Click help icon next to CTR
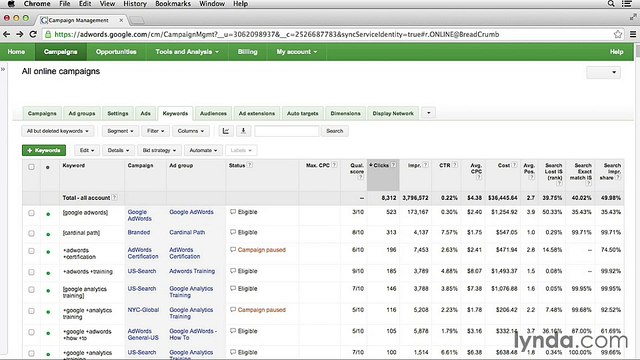 click(x=455, y=165)
